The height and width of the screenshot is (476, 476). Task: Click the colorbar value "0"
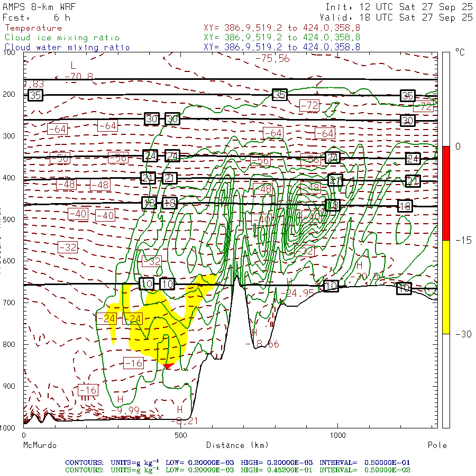click(x=458, y=147)
